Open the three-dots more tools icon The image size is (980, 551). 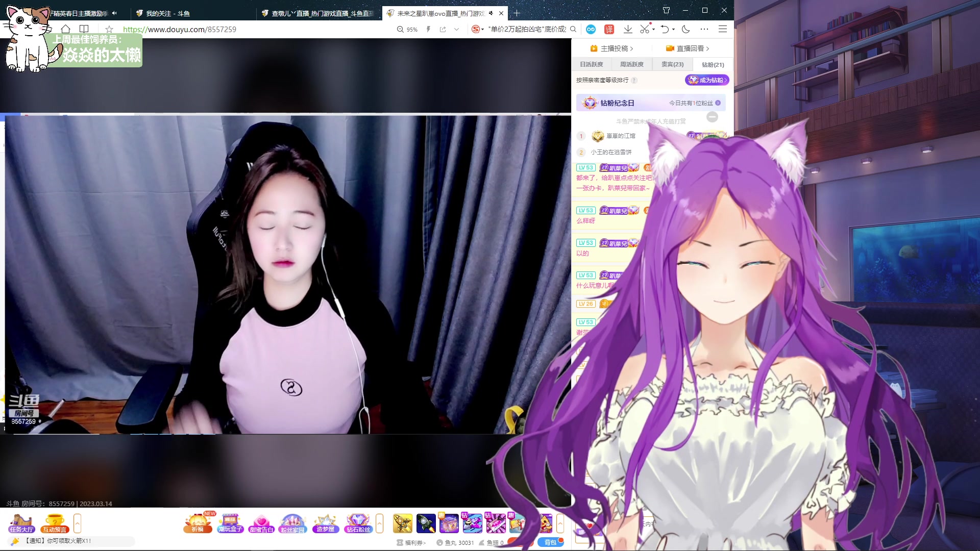[704, 29]
